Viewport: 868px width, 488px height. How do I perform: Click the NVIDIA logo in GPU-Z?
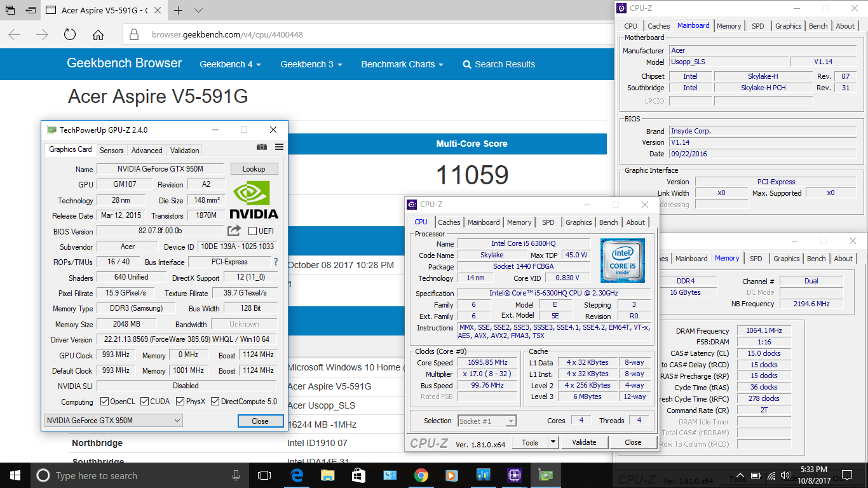tap(254, 200)
